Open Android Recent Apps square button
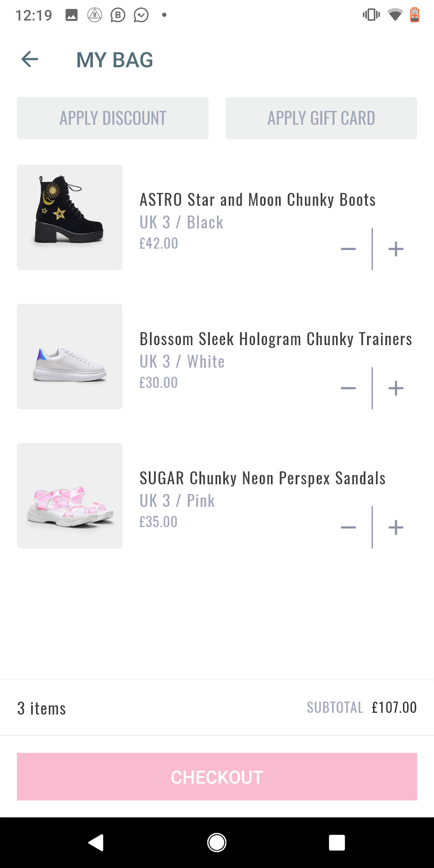The height and width of the screenshot is (868, 434). pos(337,842)
